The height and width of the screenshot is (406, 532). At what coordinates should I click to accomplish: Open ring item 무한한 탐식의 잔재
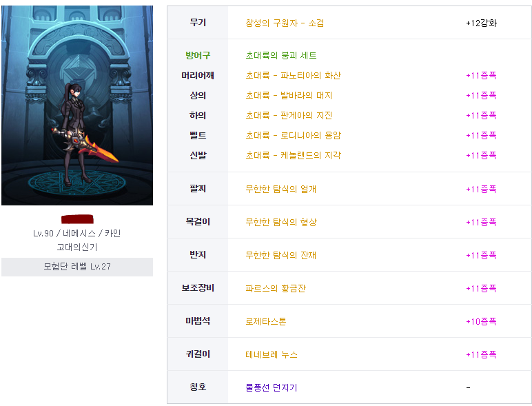tap(281, 255)
